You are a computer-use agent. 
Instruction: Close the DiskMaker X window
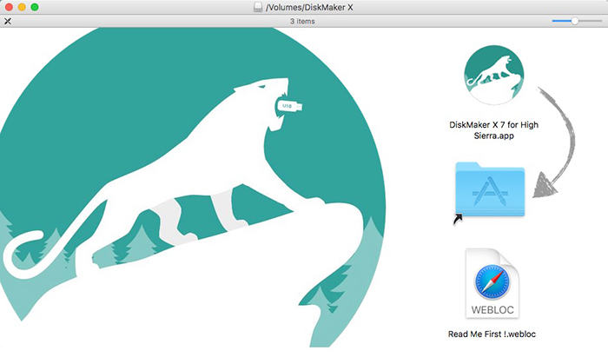pyautogui.click(x=8, y=7)
